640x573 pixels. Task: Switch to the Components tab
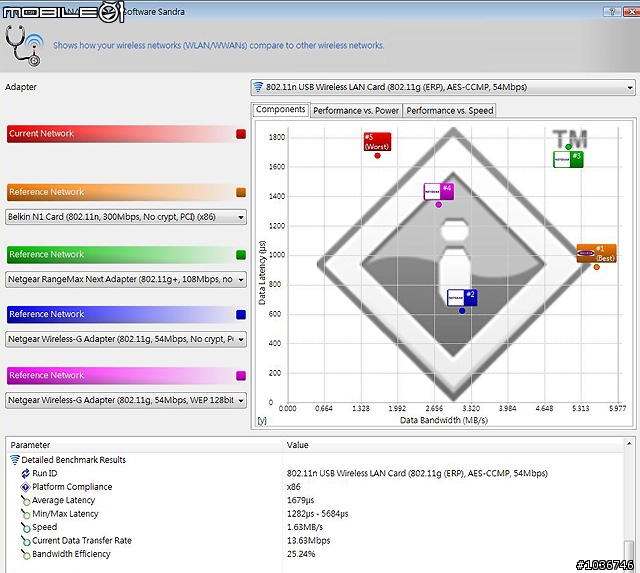pyautogui.click(x=280, y=109)
